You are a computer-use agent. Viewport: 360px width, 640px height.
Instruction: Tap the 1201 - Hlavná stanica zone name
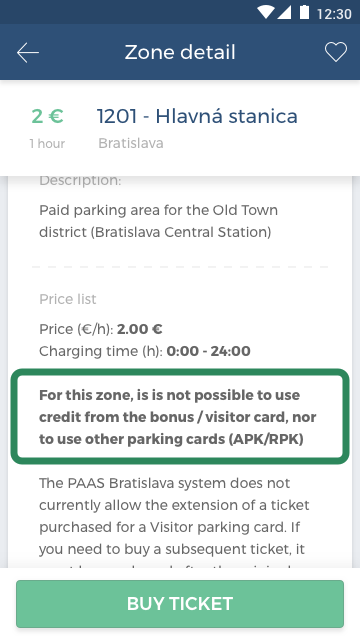[197, 116]
